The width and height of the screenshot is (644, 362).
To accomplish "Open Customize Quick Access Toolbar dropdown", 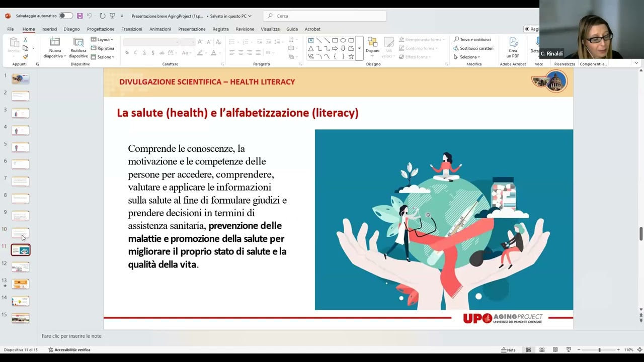I will click(123, 16).
